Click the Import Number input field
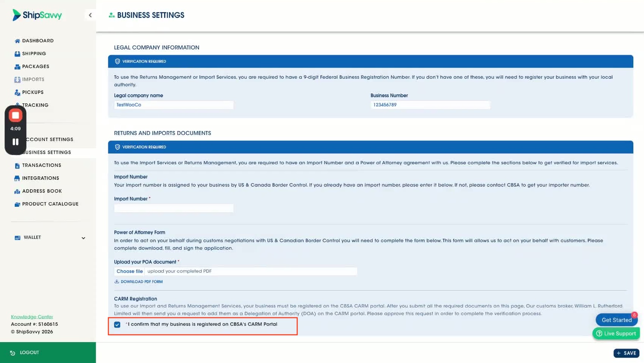Viewport: 644px width, 363px height. pyautogui.click(x=174, y=208)
